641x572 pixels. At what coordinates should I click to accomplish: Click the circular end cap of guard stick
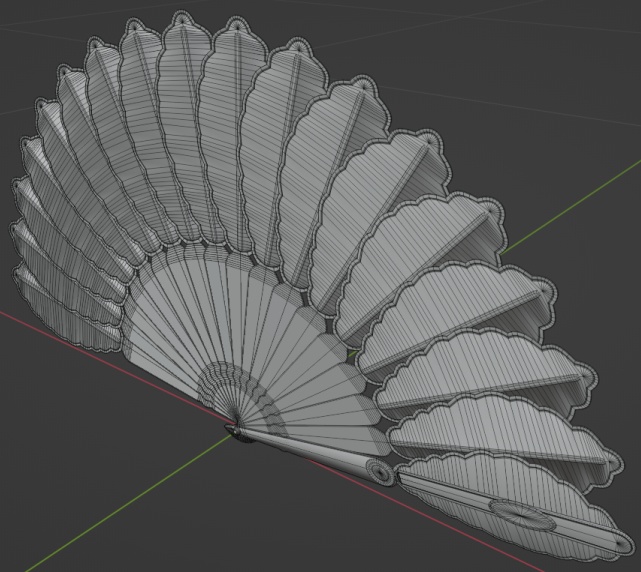[x=380, y=471]
